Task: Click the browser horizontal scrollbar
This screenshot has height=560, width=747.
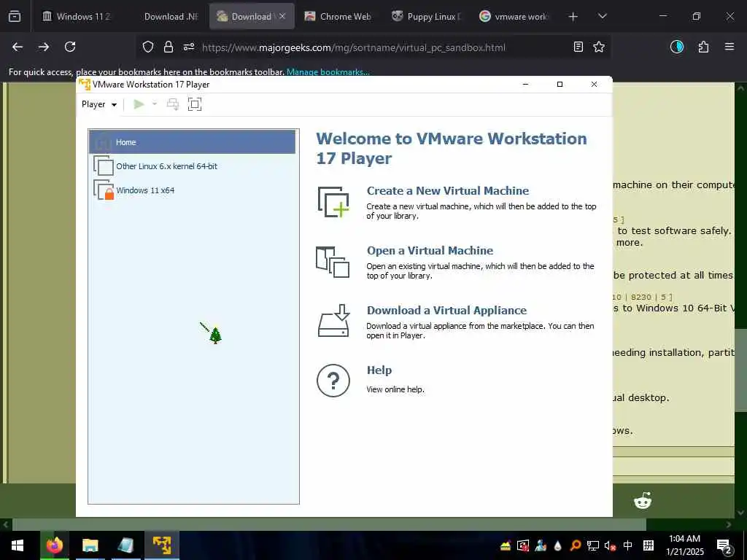Action: [329, 525]
